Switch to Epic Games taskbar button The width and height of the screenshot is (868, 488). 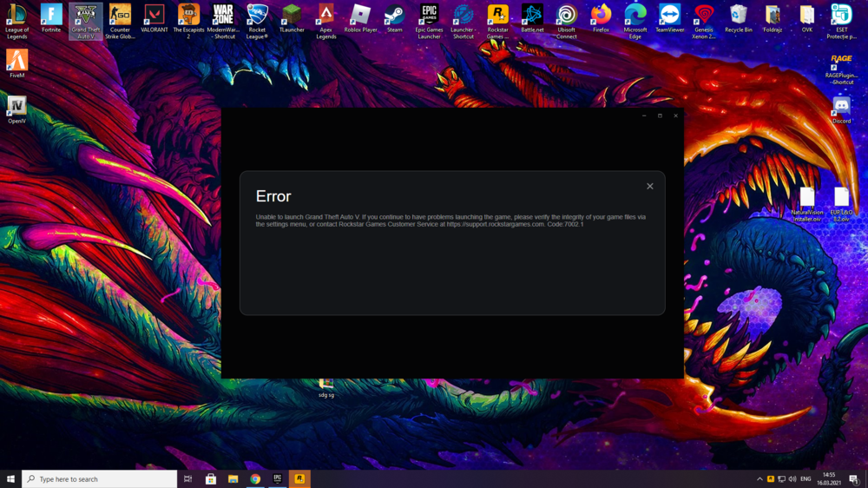pyautogui.click(x=278, y=478)
